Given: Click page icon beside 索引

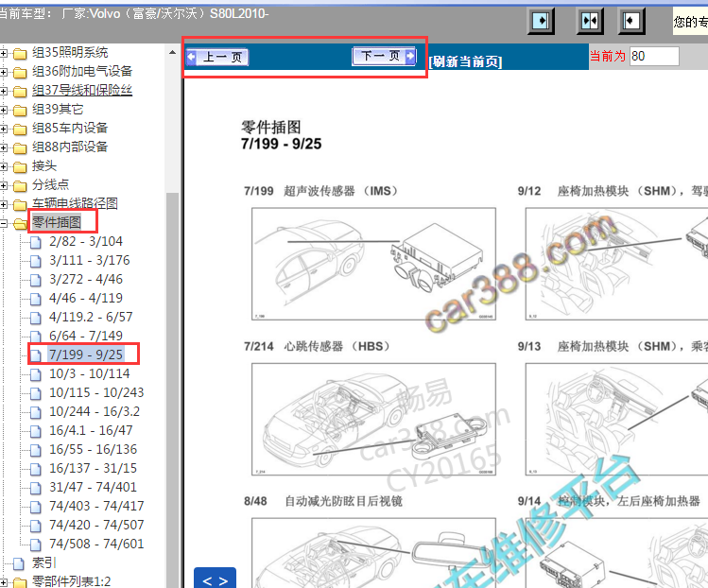Looking at the screenshot, I should (x=19, y=564).
